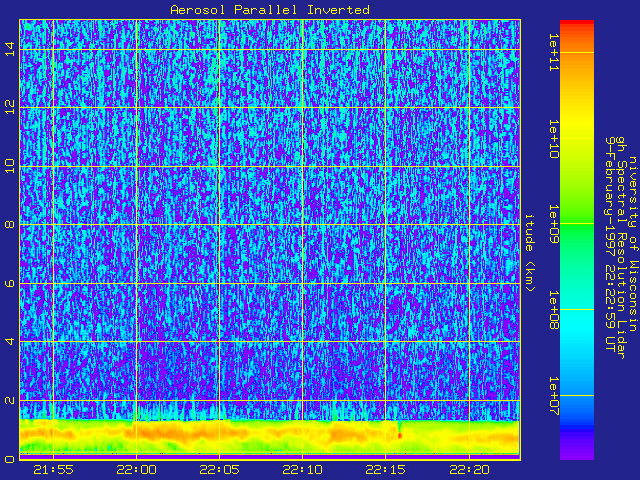Viewport: 640px width, 480px height.
Task: Click the altitude label 0
Action: pos(10,459)
